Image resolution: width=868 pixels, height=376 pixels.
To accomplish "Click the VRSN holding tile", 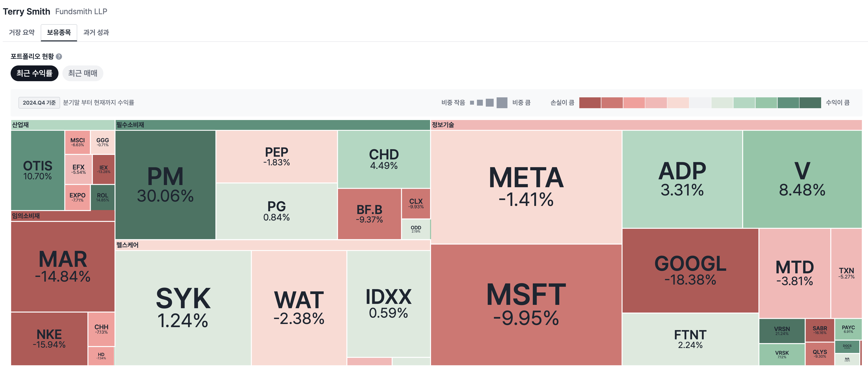I will point(782,330).
